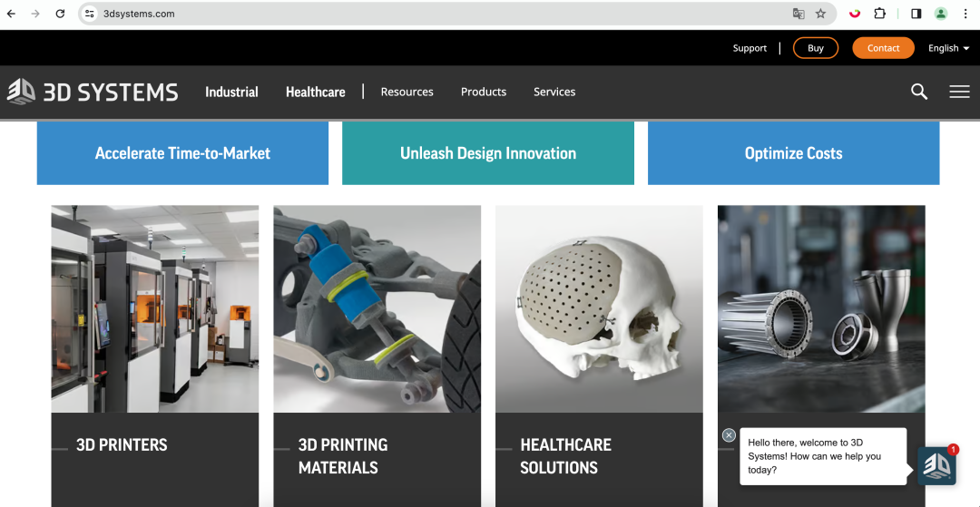Click the Support link
Image resolution: width=980 pixels, height=507 pixels.
click(x=750, y=48)
